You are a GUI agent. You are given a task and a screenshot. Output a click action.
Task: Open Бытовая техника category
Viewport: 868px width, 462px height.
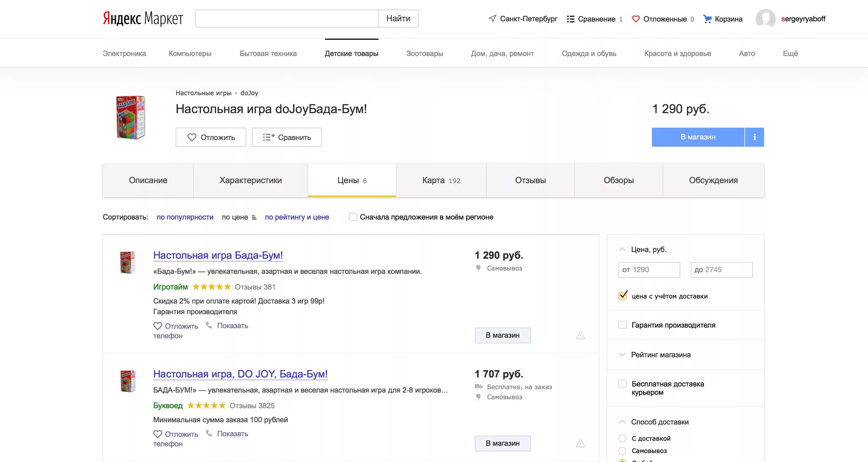(x=268, y=53)
